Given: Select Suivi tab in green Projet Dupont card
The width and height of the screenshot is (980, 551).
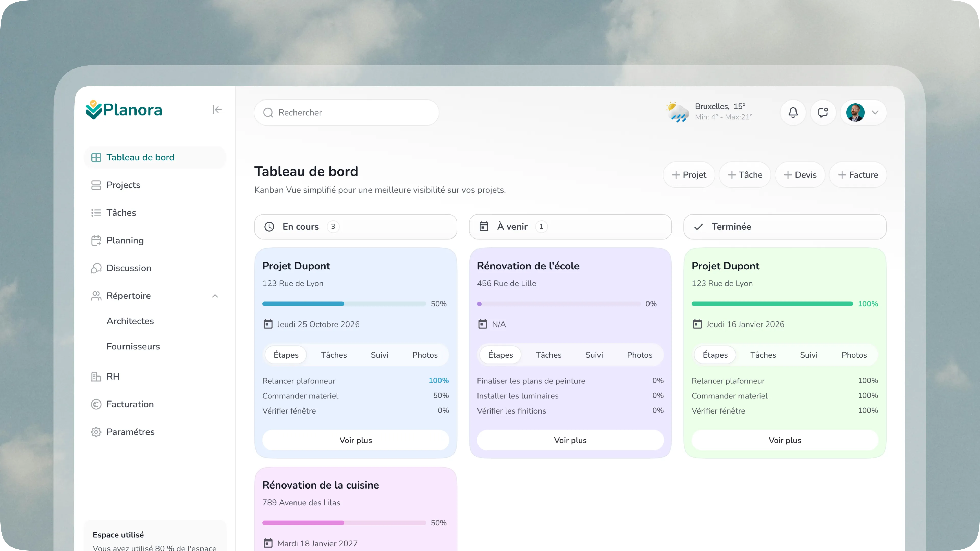Looking at the screenshot, I should (808, 355).
